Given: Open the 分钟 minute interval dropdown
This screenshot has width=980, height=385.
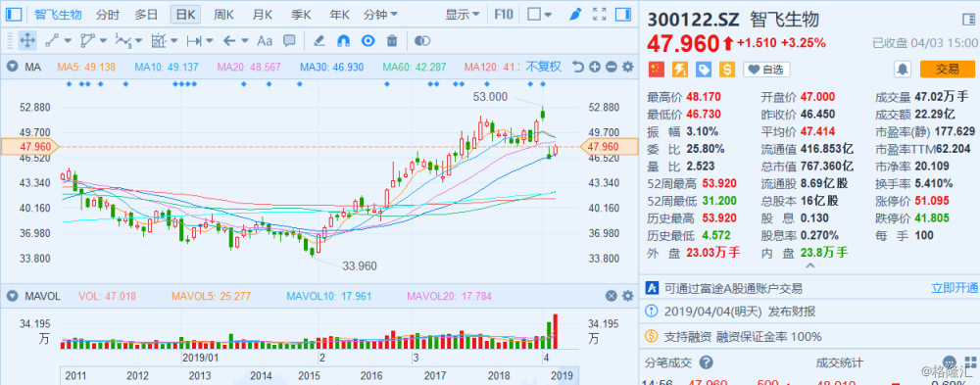Looking at the screenshot, I should (380, 14).
